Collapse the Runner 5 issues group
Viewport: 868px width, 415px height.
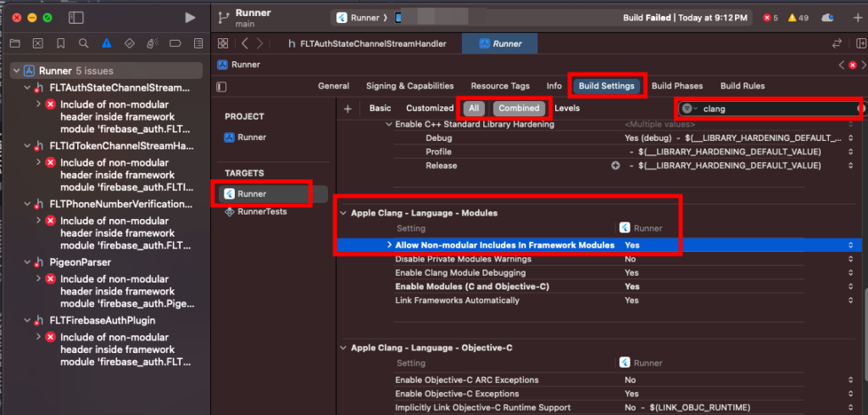16,71
